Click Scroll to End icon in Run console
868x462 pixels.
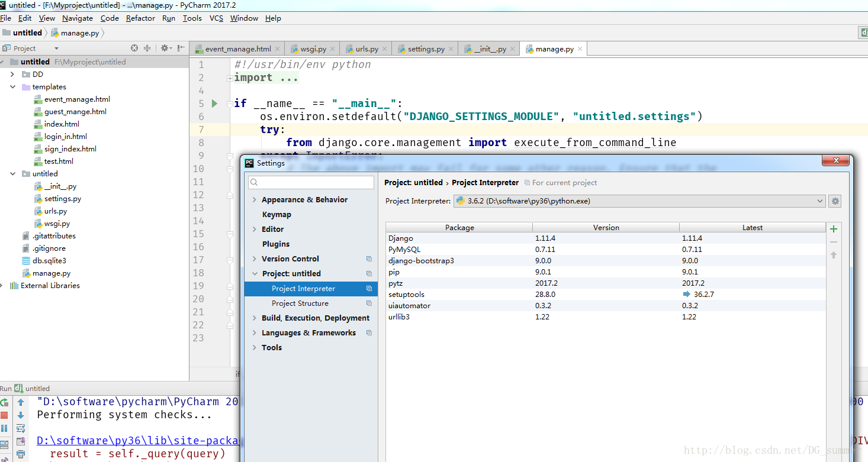(x=21, y=441)
